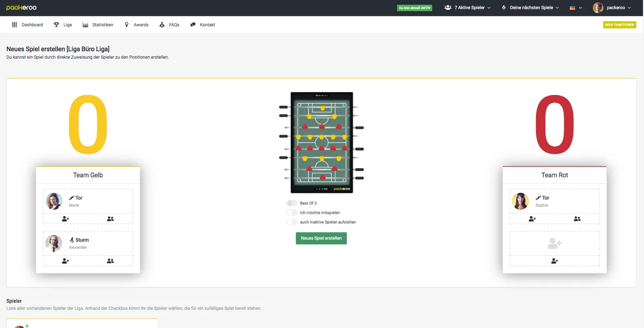Click Alexander's avatar in Team Gelb
644x328 pixels.
[x=54, y=243]
